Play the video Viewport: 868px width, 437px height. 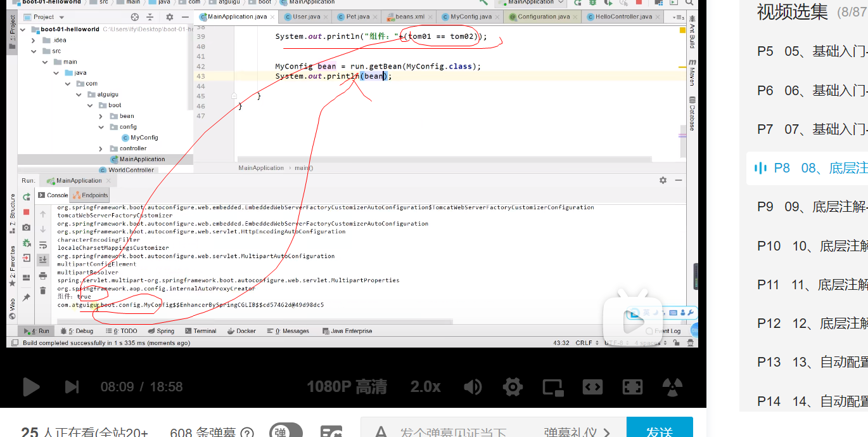[30, 386]
